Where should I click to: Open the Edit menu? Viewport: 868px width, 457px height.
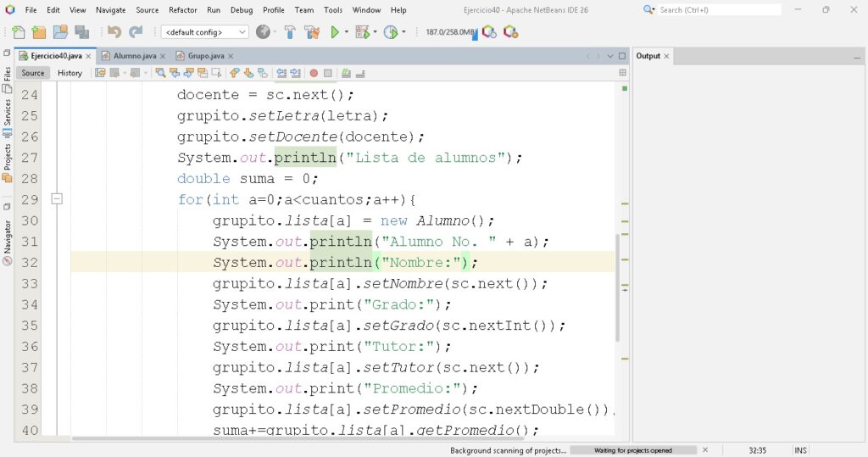53,10
